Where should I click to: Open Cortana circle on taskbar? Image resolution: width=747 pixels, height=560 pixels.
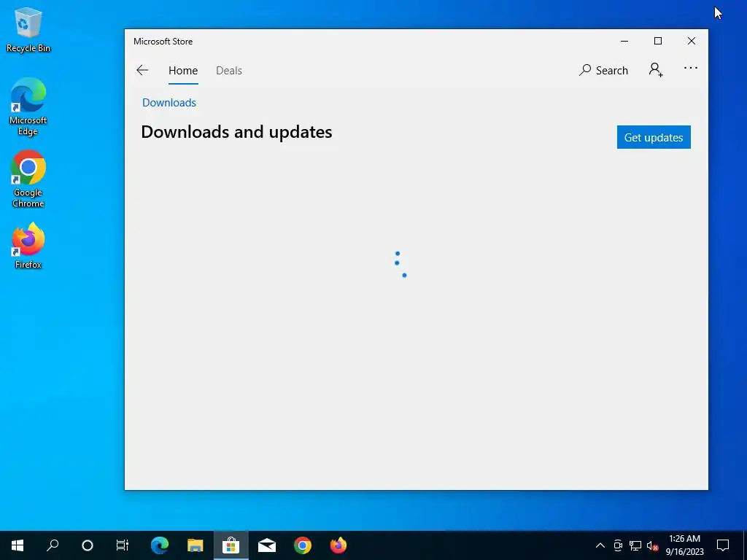coord(88,545)
